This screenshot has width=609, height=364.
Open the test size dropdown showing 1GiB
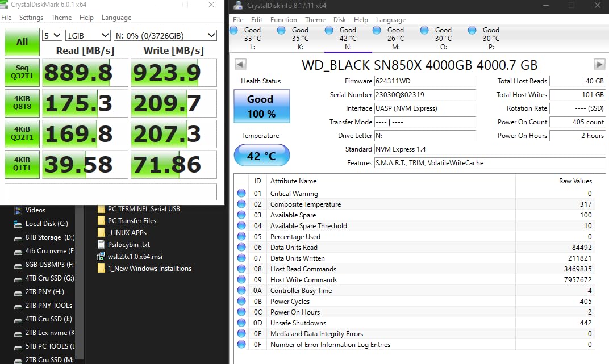point(88,36)
